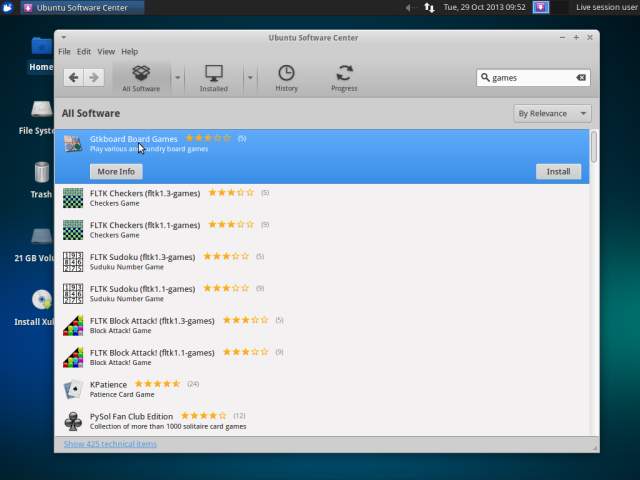
Task: View the Progress section
Action: pos(344,77)
